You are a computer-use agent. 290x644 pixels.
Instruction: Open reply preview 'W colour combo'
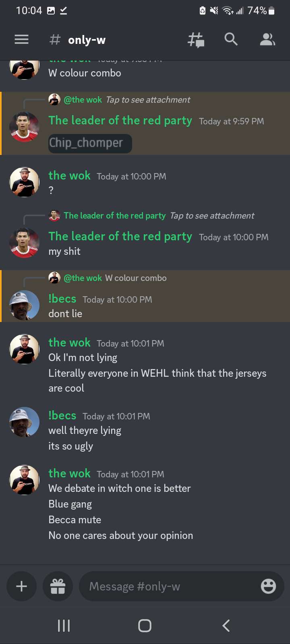point(136,278)
